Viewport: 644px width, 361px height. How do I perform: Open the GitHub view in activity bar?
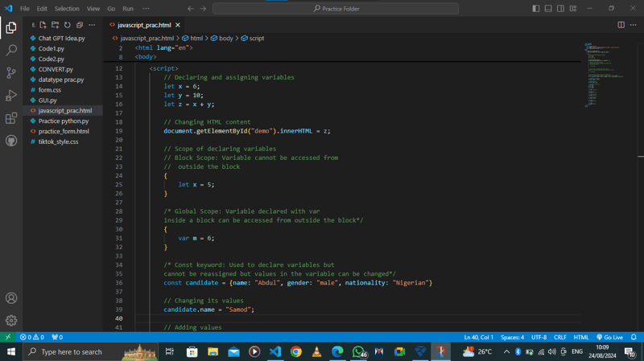coord(11,141)
